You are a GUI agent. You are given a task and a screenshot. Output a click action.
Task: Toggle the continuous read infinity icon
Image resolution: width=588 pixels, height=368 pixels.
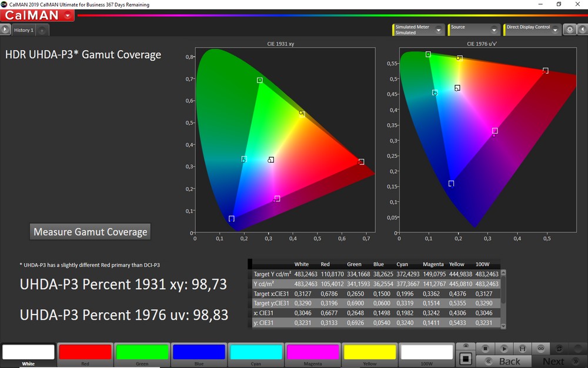pos(540,349)
